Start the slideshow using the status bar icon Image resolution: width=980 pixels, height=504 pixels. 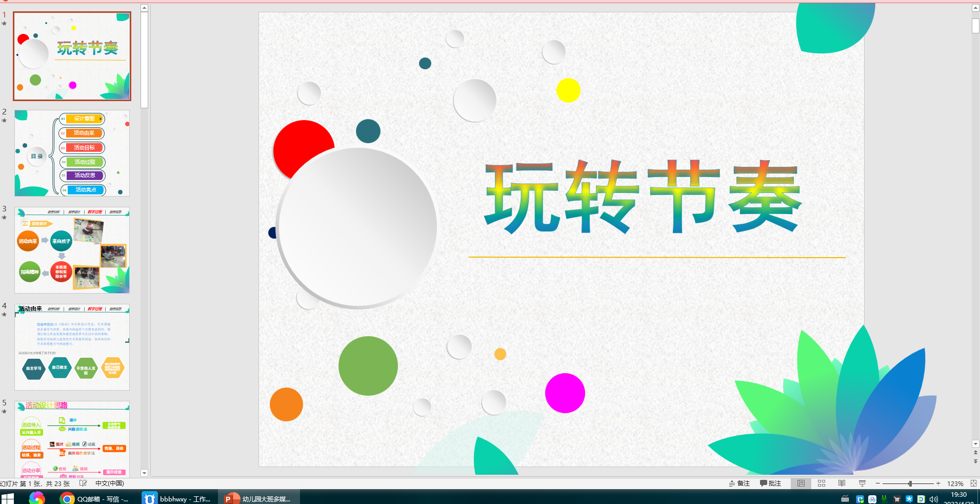coord(862,483)
